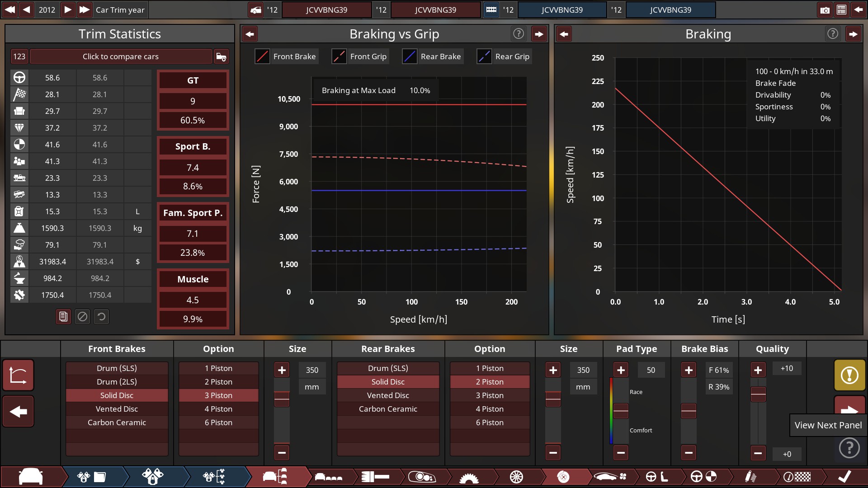Viewport: 868px width, 488px height.
Task: Switch Braking panel to previous graph
Action: tap(564, 34)
